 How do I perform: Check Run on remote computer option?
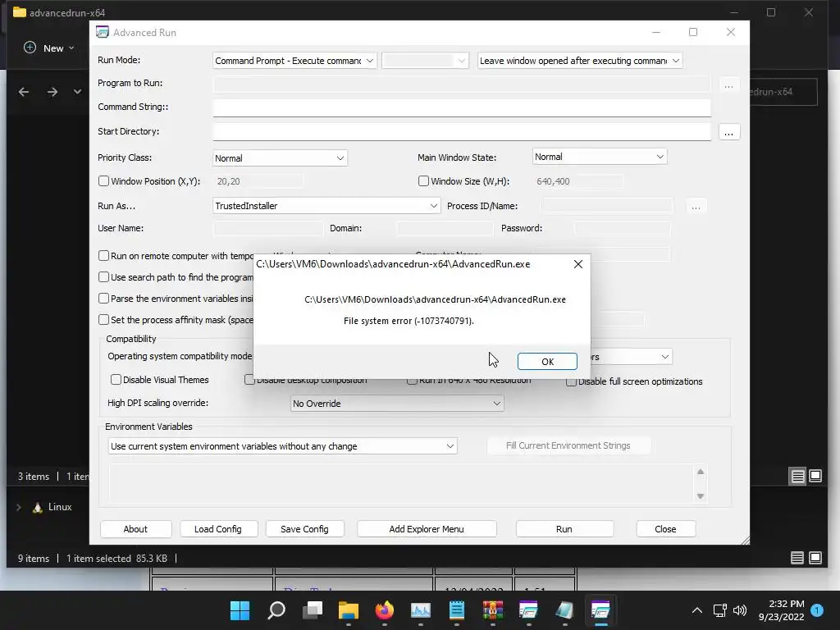(104, 256)
